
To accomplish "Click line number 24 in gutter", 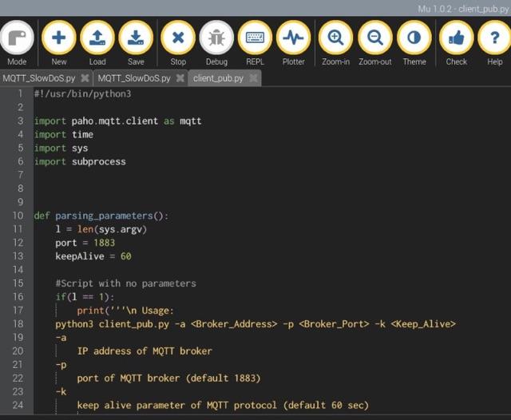I will 18,406.
